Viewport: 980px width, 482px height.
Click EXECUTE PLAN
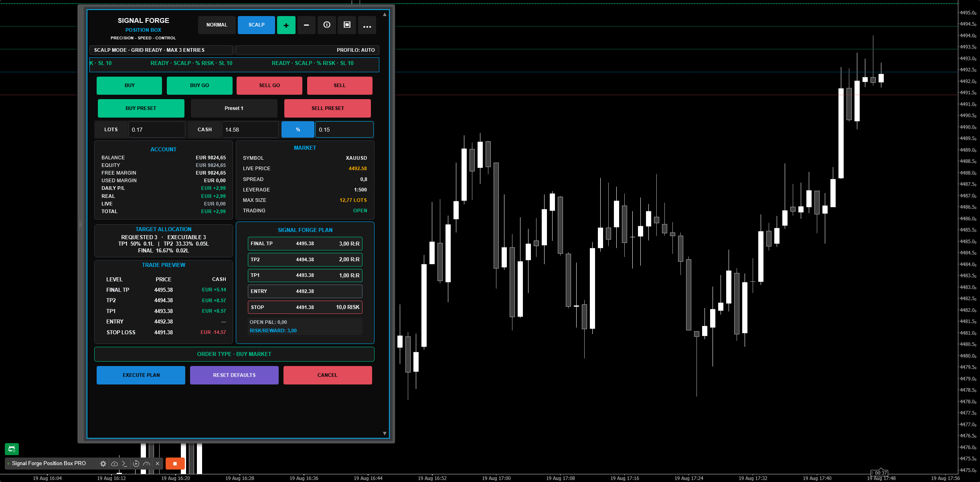coord(141,375)
